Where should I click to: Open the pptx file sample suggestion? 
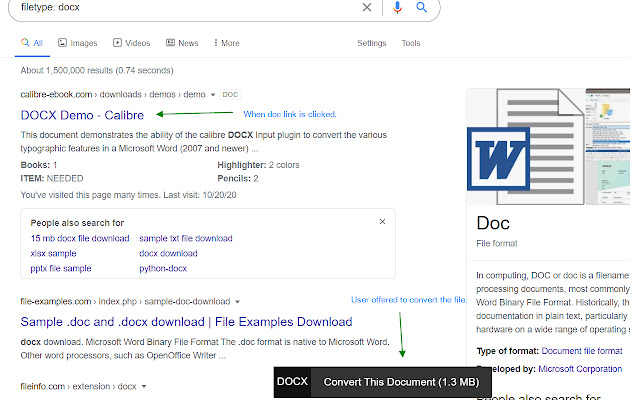(61, 269)
